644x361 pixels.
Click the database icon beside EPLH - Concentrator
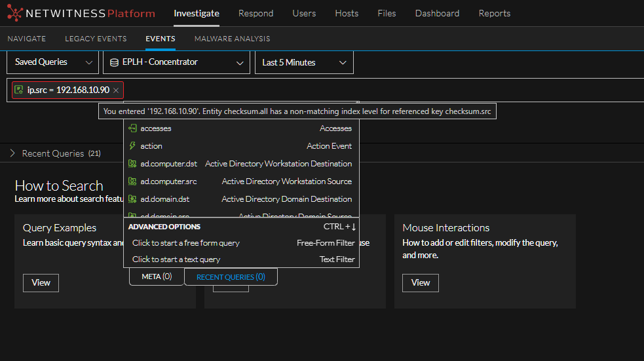click(x=114, y=63)
